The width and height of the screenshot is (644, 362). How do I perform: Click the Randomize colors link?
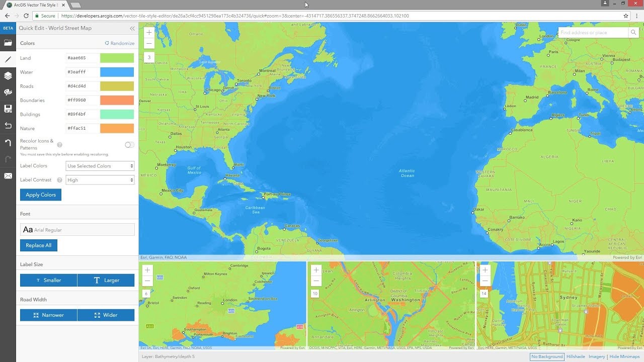pyautogui.click(x=120, y=43)
